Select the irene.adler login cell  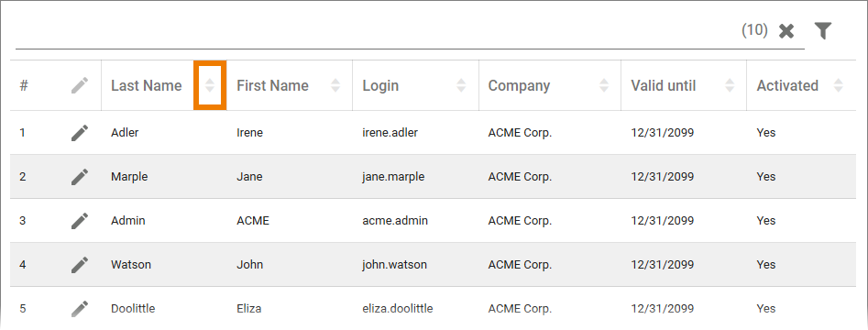390,133
